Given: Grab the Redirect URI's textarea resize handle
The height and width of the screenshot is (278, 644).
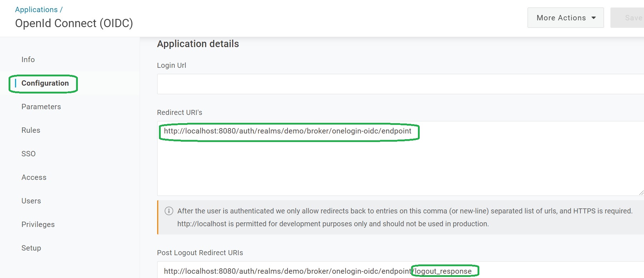Looking at the screenshot, I should (x=641, y=193).
